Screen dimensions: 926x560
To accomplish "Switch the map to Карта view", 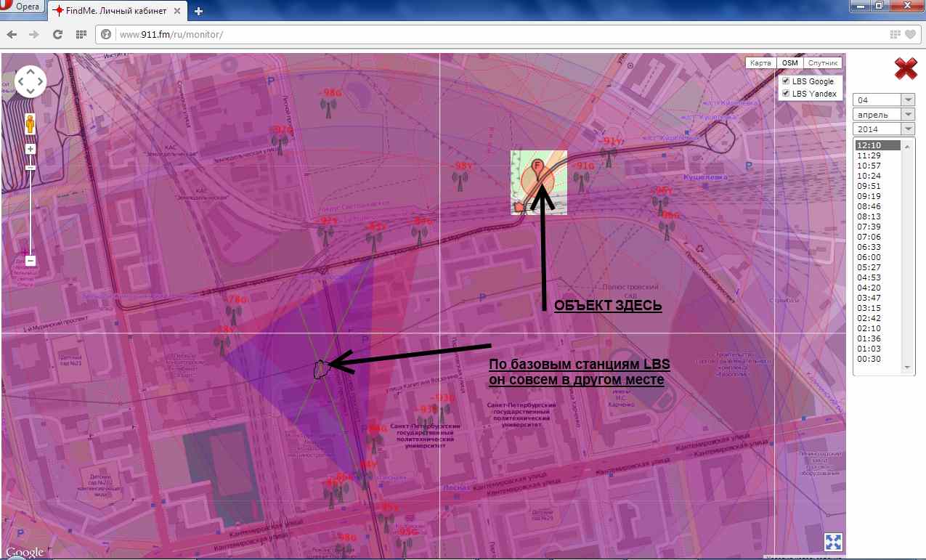I will tap(760, 63).
